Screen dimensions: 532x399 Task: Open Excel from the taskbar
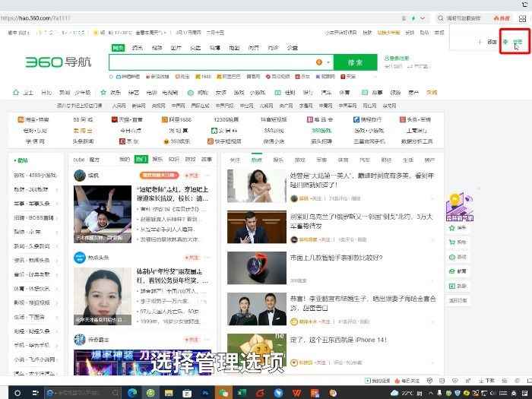(242, 393)
